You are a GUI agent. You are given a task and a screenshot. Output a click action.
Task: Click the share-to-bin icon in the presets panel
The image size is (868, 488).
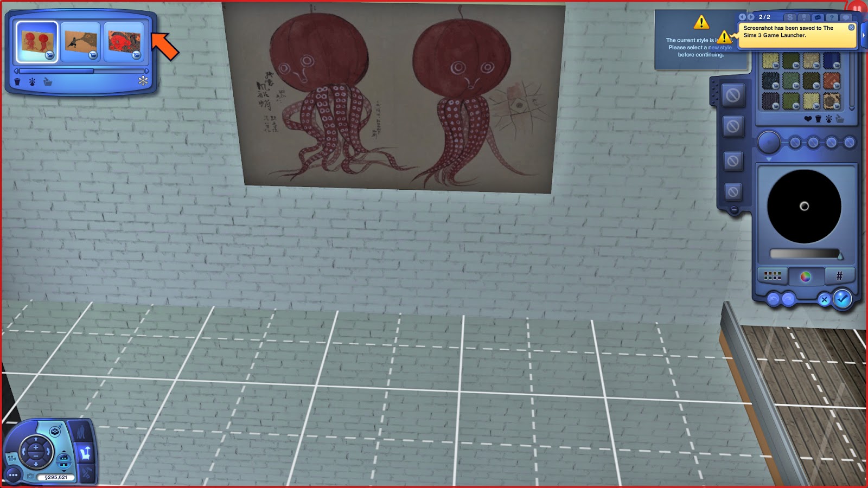pos(48,82)
